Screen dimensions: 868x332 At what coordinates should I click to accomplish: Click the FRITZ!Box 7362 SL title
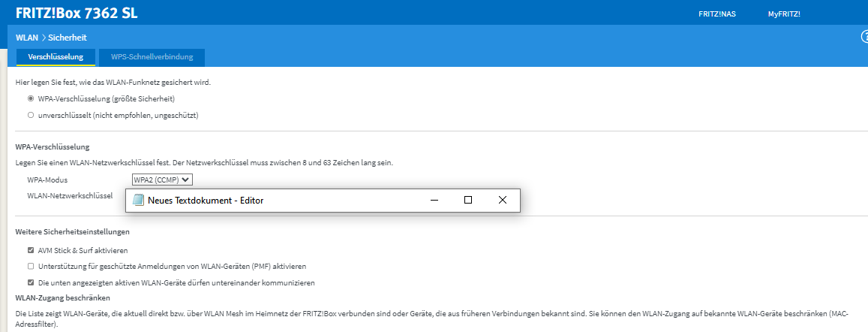77,14
